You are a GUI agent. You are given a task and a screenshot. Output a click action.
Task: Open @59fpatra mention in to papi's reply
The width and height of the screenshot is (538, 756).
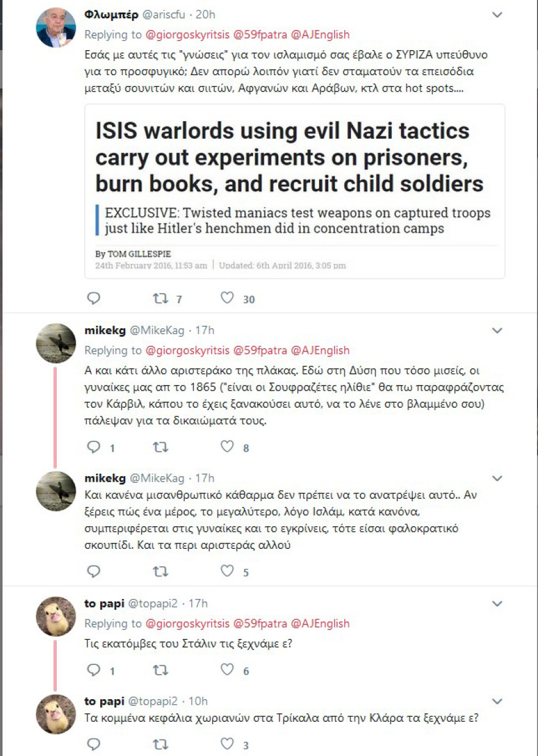259,624
